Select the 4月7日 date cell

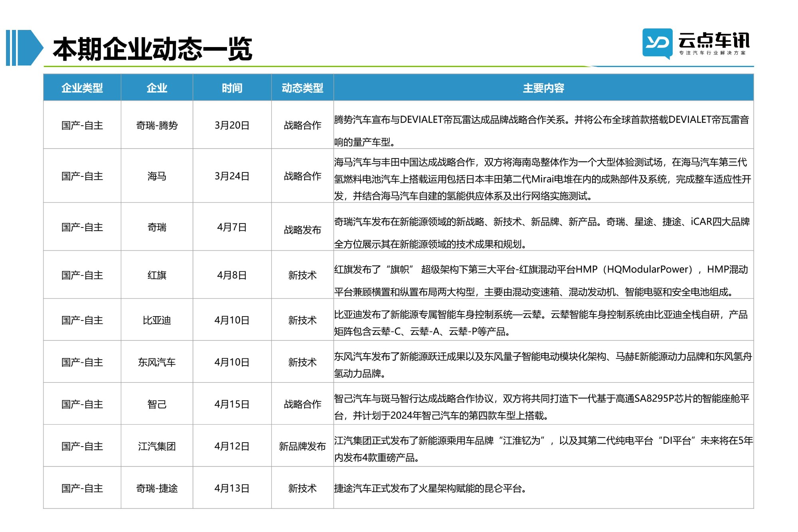tap(232, 227)
